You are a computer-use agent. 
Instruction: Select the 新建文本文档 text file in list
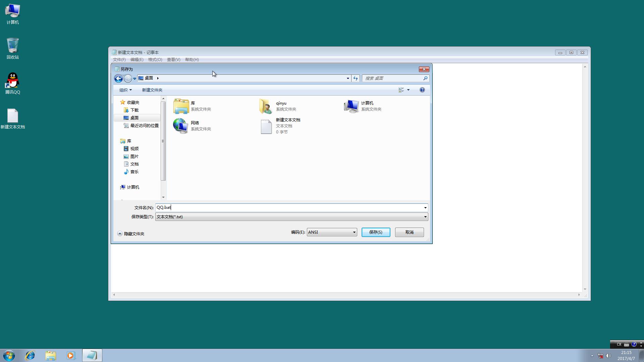click(266, 127)
